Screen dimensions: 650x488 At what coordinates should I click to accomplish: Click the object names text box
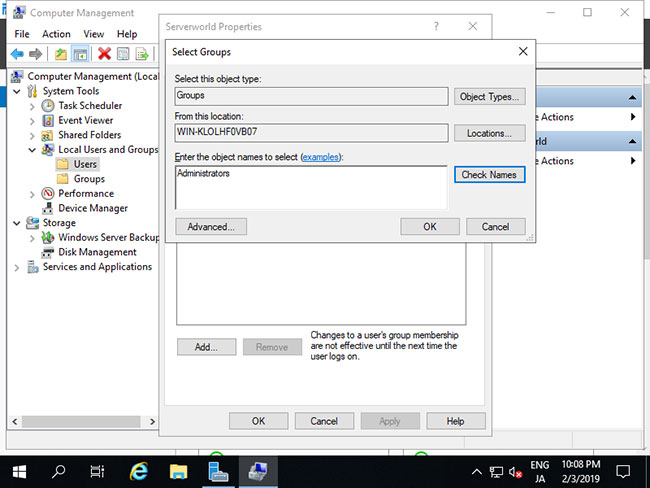[311, 187]
